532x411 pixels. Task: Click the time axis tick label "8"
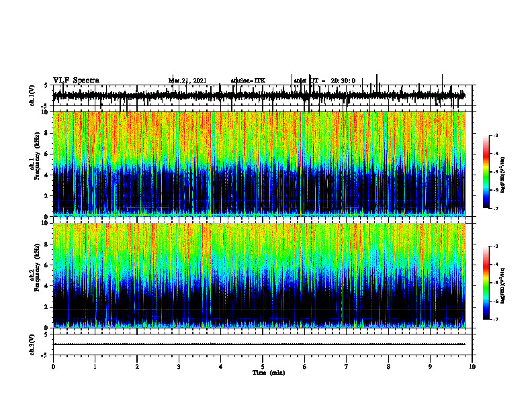point(388,367)
